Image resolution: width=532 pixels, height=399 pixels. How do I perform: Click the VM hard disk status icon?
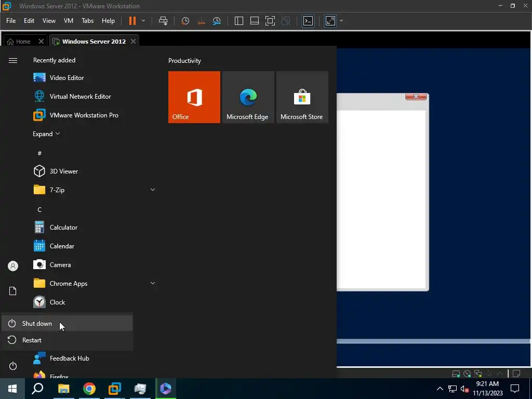(x=456, y=374)
